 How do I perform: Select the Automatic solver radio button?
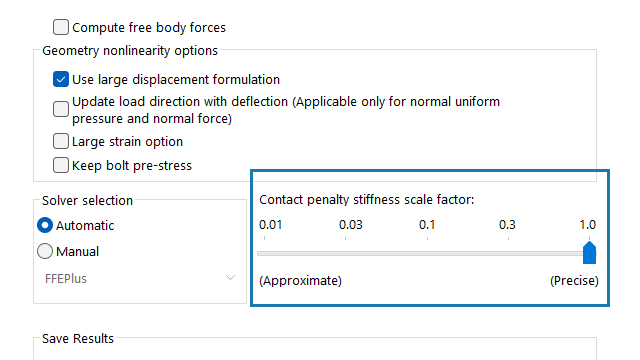pos(45,225)
